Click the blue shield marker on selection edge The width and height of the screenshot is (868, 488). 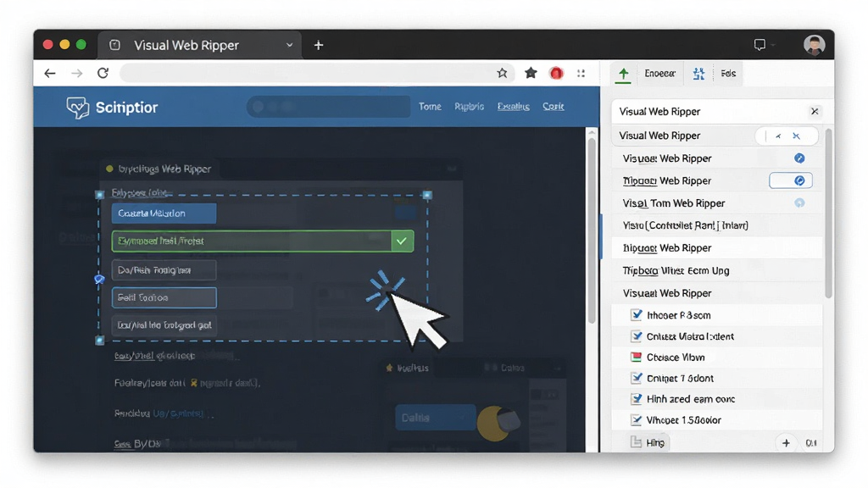pos(99,280)
